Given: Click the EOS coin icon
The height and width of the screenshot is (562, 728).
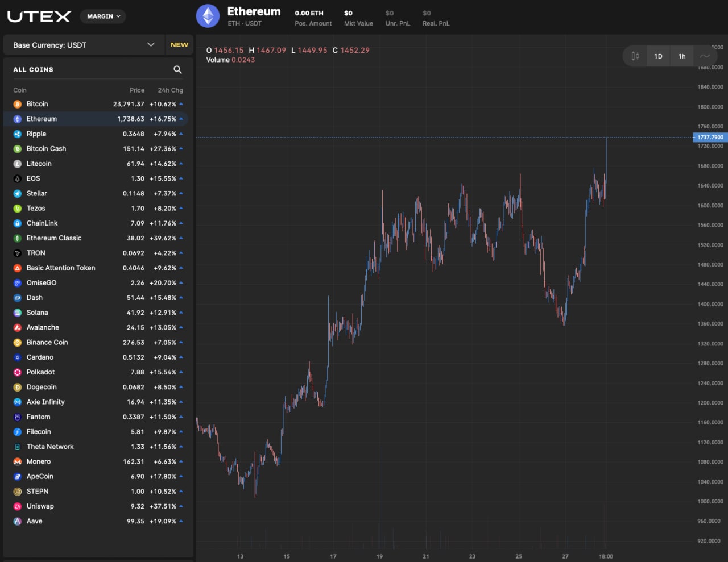Looking at the screenshot, I should [x=18, y=178].
